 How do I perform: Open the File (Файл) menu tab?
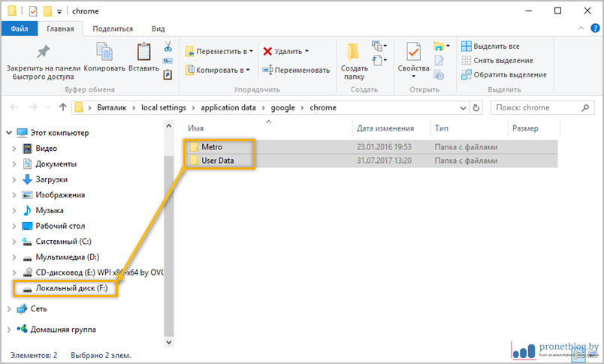[x=19, y=29]
